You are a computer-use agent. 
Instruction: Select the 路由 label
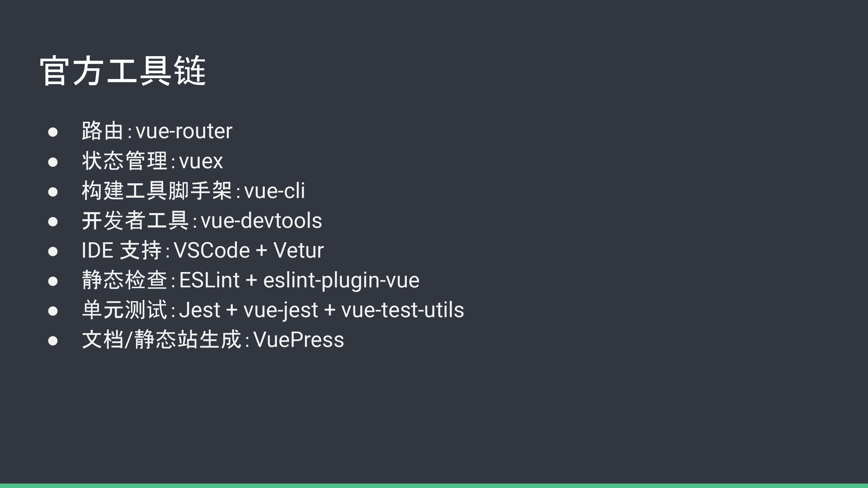coord(102,131)
